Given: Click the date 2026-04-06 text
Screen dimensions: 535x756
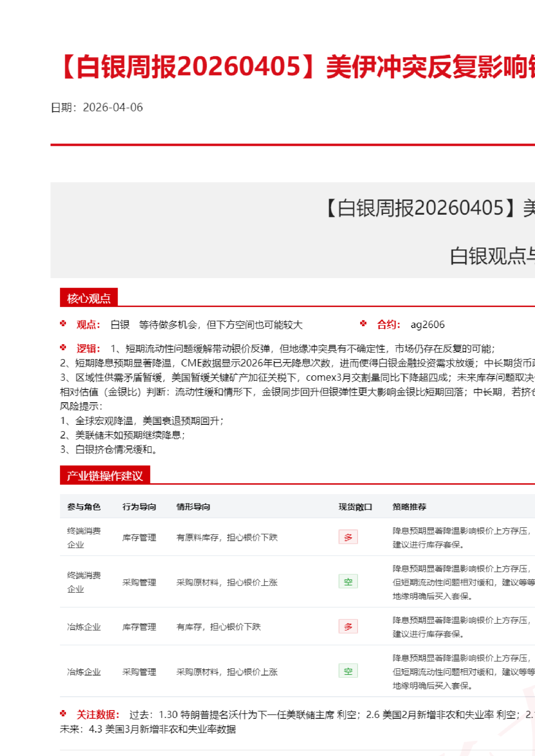Looking at the screenshot, I should pyautogui.click(x=113, y=108).
